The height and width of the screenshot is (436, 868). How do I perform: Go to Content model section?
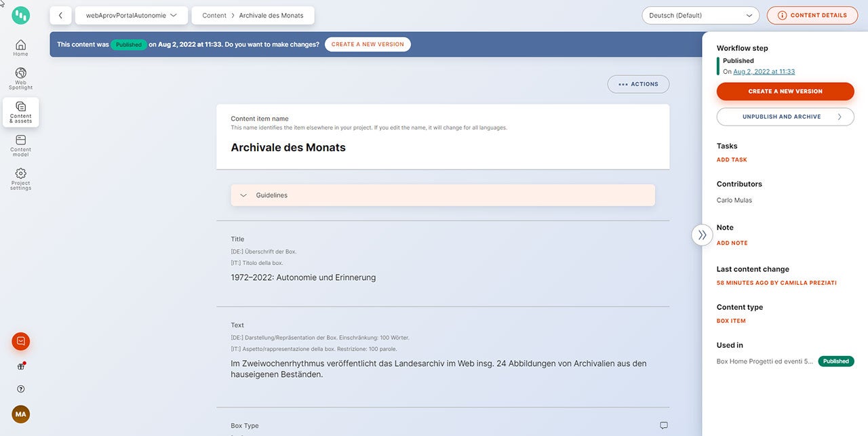(x=20, y=144)
